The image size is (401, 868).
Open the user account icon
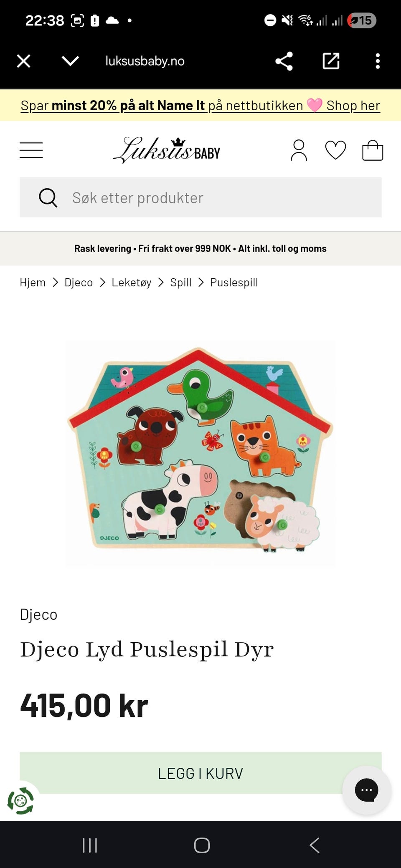[299, 150]
